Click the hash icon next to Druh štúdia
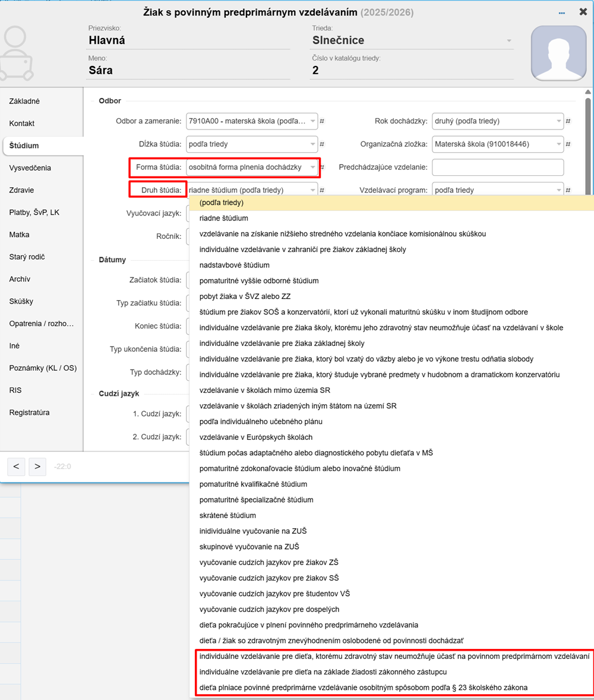 pyautogui.click(x=322, y=190)
